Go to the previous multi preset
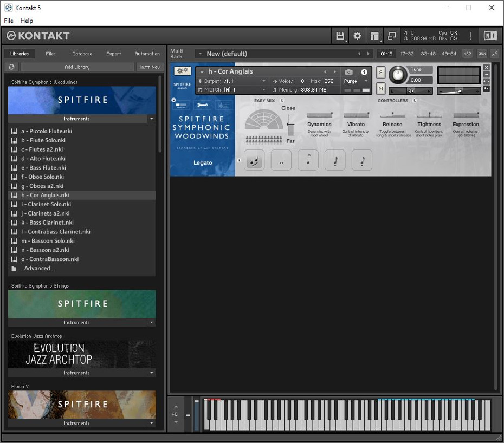The height and width of the screenshot is (443, 504). (x=359, y=54)
